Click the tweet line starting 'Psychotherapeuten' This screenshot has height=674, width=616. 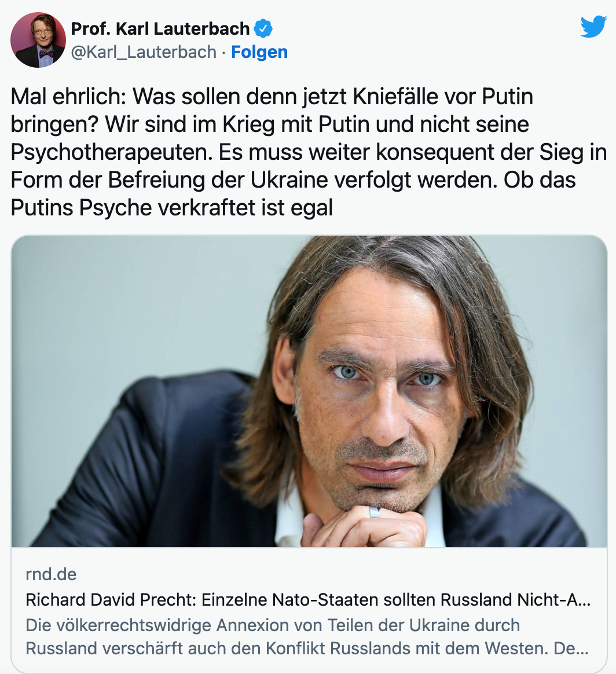click(309, 152)
